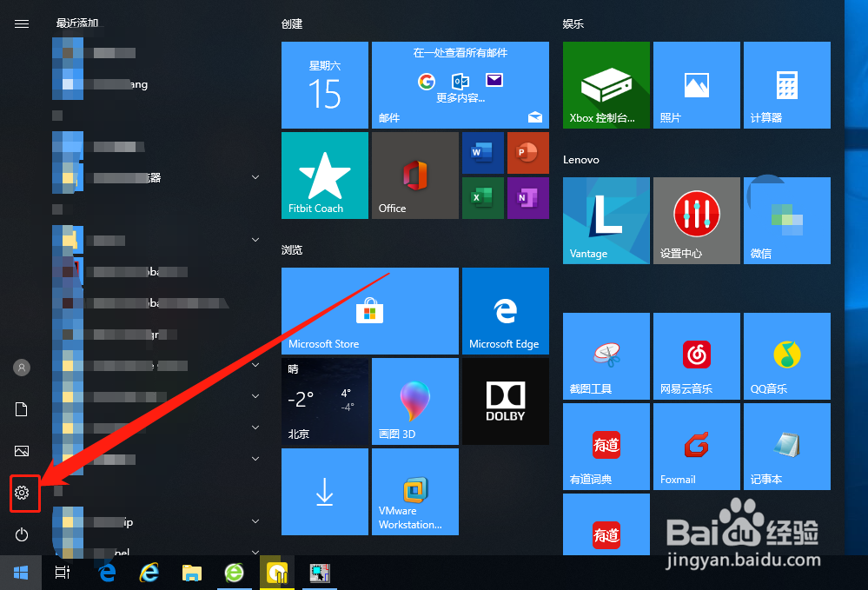The height and width of the screenshot is (590, 868).
Task: Click the Windows Start button
Action: pyautogui.click(x=21, y=573)
